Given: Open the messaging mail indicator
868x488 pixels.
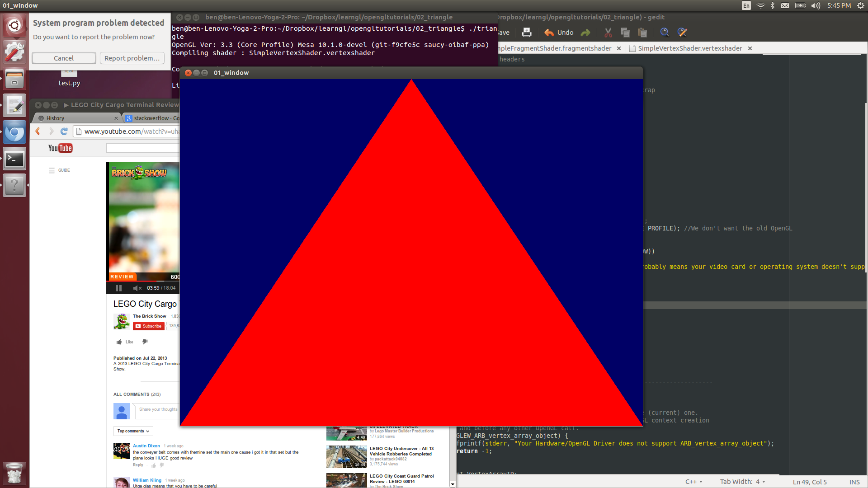Looking at the screenshot, I should point(785,5).
